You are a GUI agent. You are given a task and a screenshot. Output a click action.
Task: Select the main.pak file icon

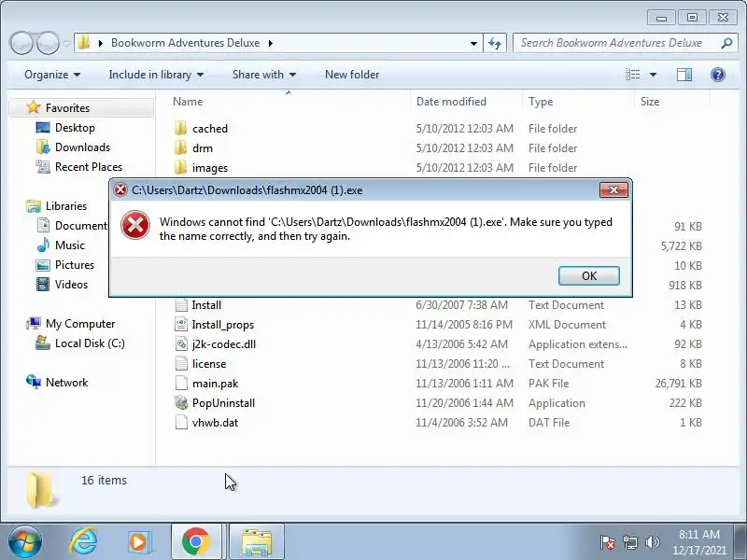click(x=181, y=383)
